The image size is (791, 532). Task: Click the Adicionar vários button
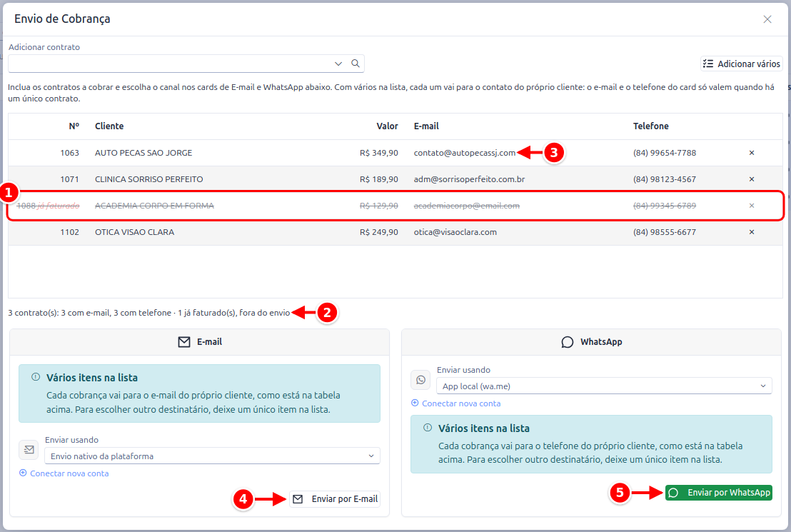pyautogui.click(x=741, y=64)
